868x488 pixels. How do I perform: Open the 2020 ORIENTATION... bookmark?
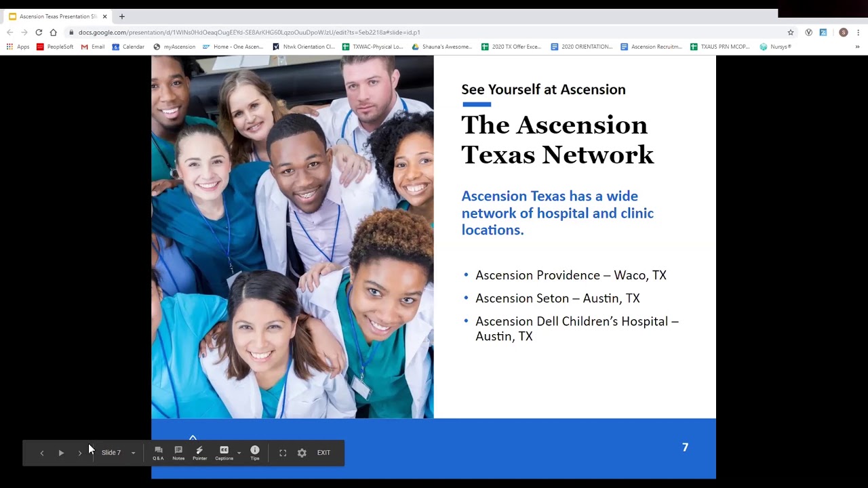tap(582, 47)
